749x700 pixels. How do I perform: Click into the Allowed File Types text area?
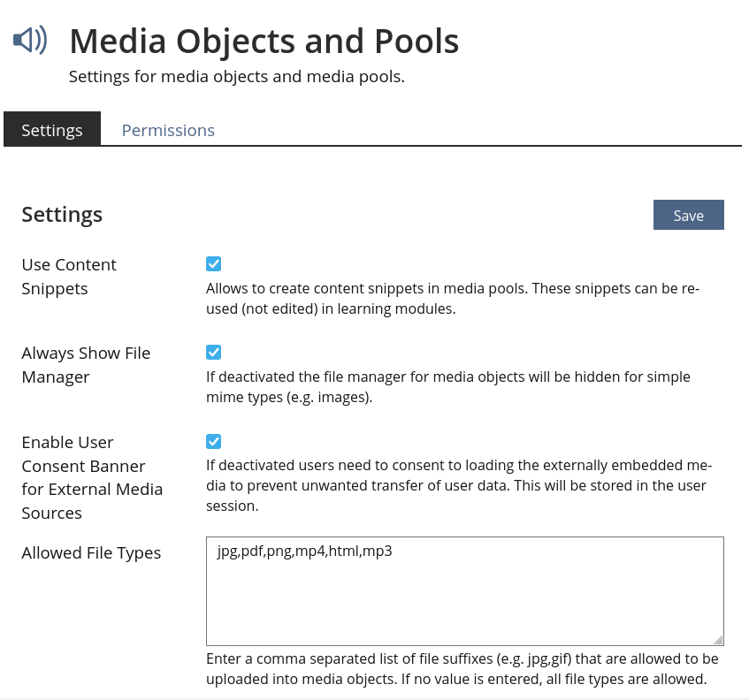(x=464, y=590)
